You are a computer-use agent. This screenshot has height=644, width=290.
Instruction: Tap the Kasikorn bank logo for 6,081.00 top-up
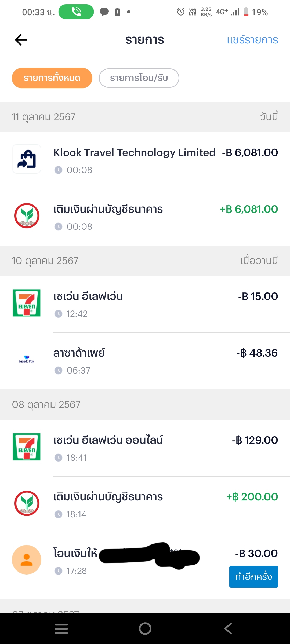(27, 216)
